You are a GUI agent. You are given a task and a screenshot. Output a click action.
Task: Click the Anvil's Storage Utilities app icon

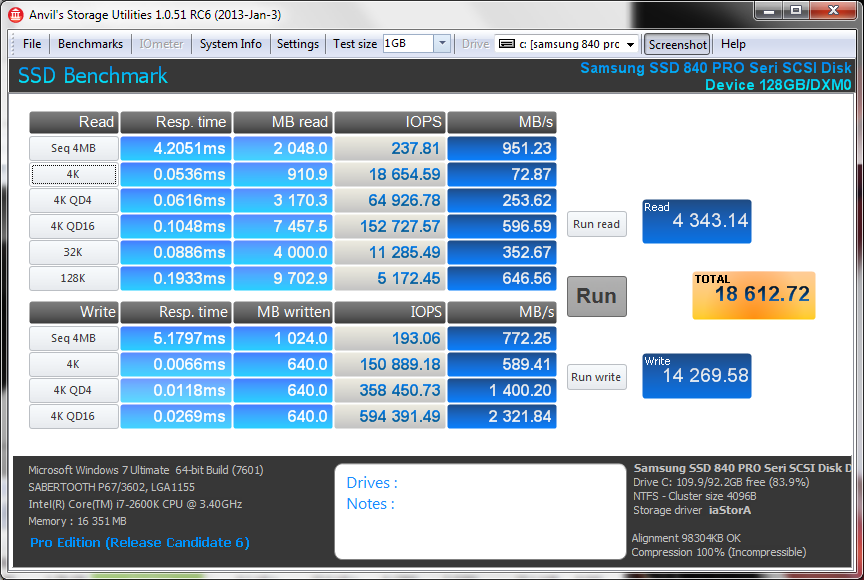tap(15, 14)
